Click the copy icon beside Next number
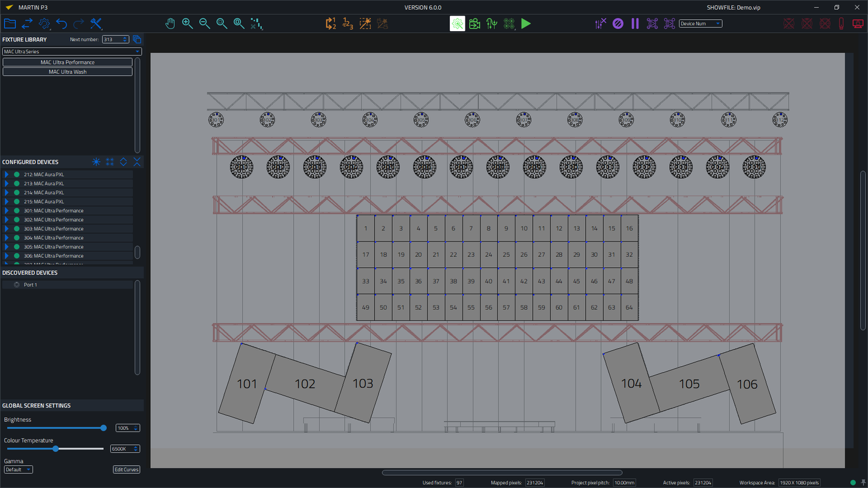This screenshot has height=488, width=868. pos(137,40)
